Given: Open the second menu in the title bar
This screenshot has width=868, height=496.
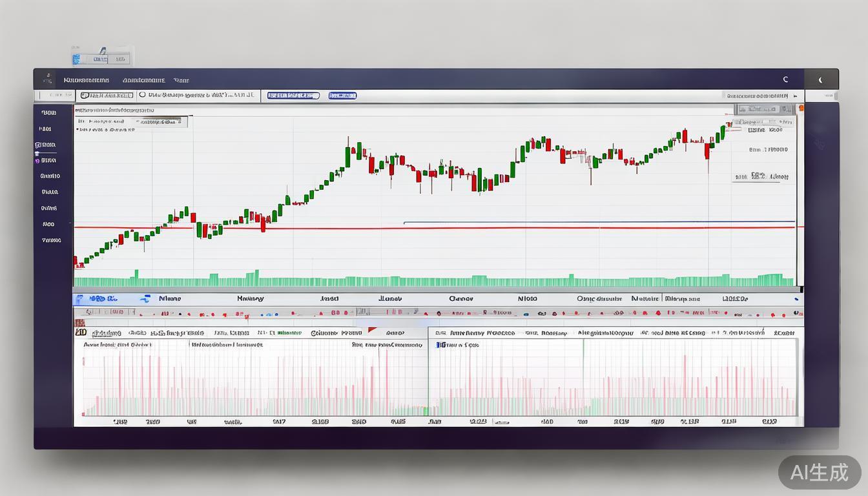Looking at the screenshot, I should point(143,80).
